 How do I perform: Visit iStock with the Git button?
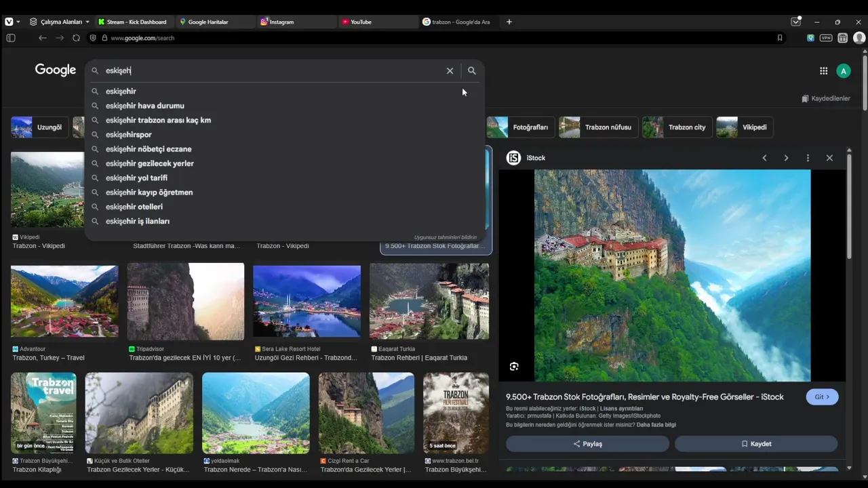(822, 397)
